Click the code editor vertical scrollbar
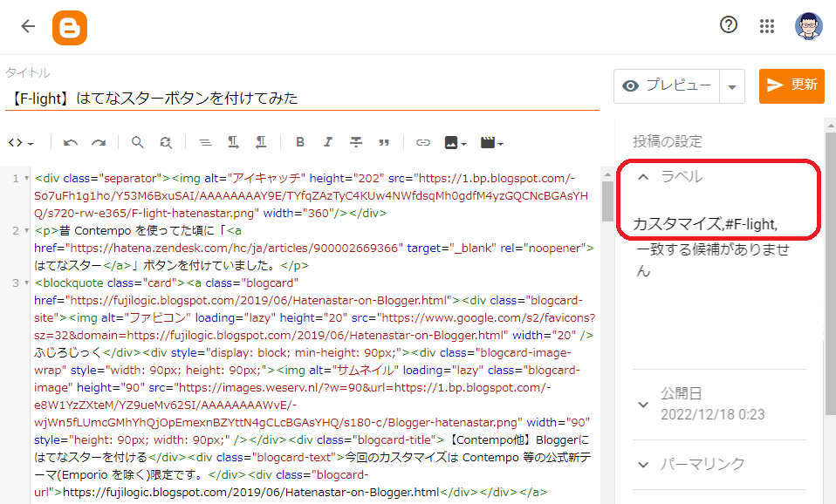The width and height of the screenshot is (836, 504). pyautogui.click(x=607, y=201)
